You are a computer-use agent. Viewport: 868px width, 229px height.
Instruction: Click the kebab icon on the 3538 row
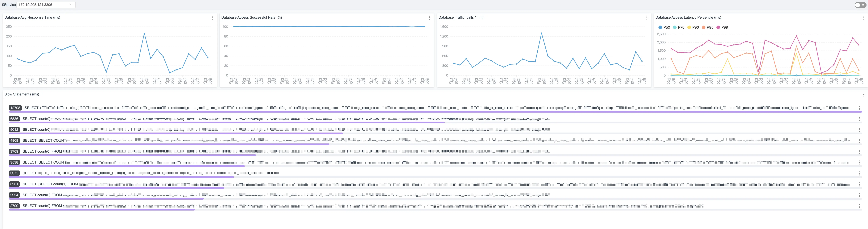coord(859,162)
